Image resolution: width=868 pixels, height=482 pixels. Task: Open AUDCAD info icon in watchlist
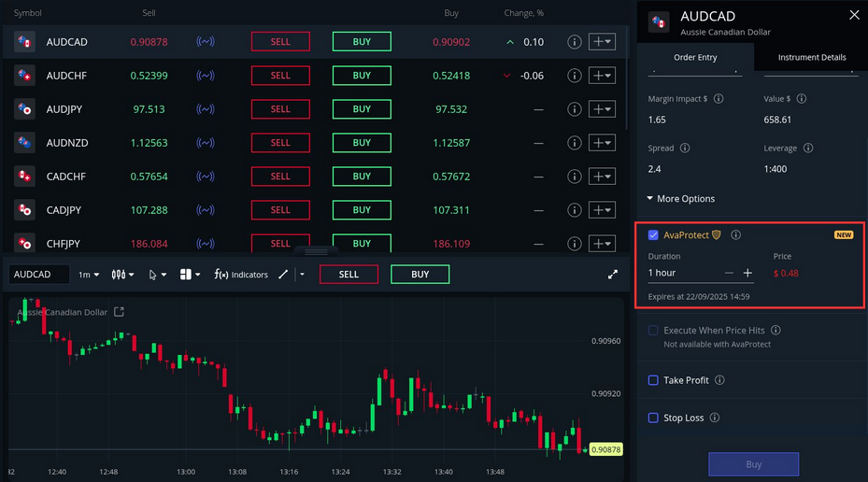pos(574,42)
